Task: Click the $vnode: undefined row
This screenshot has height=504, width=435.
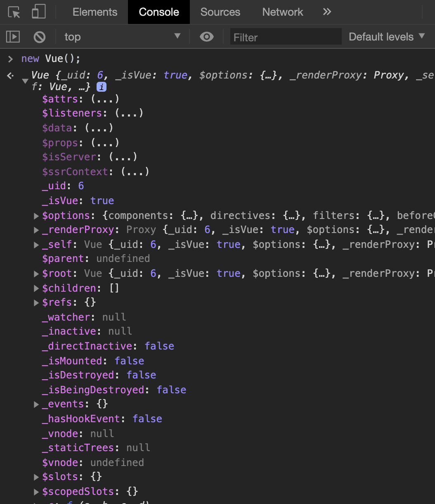Action: click(93, 462)
